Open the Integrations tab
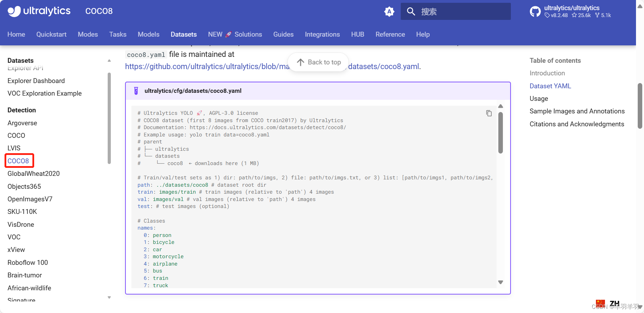 pos(322,35)
